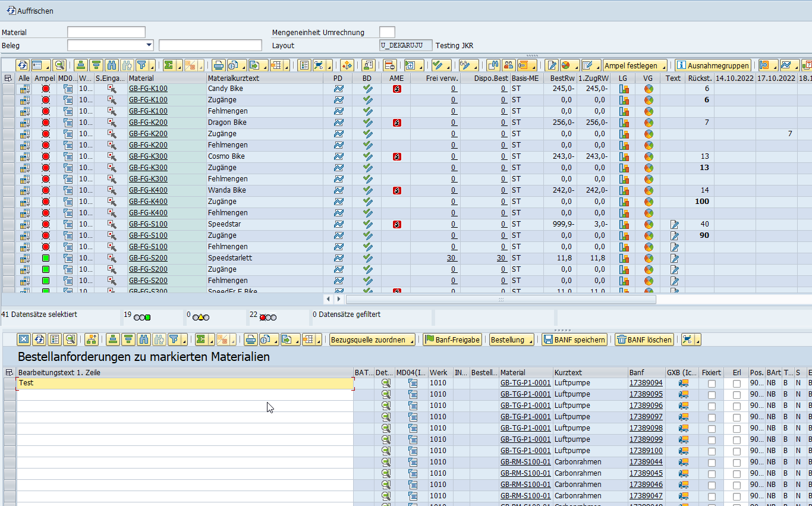Click the Auffrischen refresh button
812x506 pixels.
pos(30,11)
